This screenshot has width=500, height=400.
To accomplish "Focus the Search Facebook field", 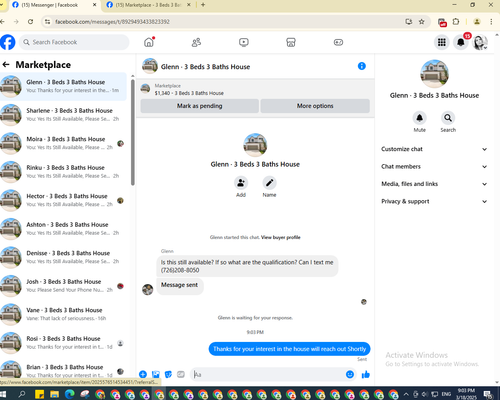I will [74, 42].
